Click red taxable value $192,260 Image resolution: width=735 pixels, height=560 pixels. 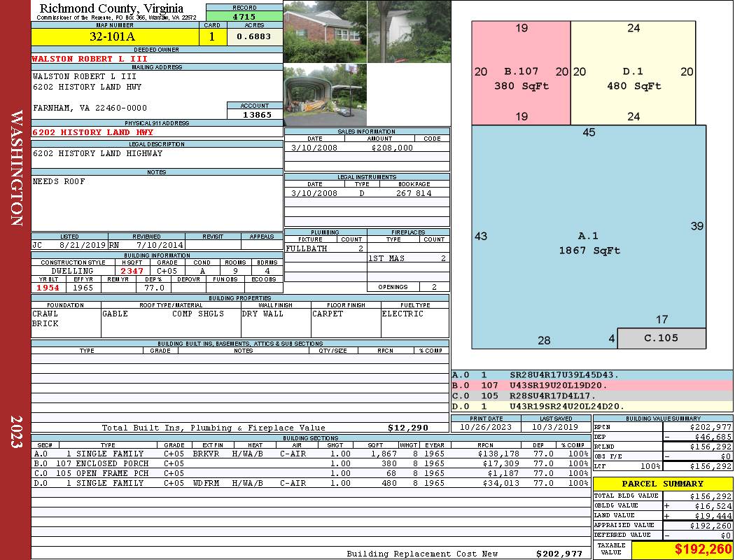click(x=703, y=549)
